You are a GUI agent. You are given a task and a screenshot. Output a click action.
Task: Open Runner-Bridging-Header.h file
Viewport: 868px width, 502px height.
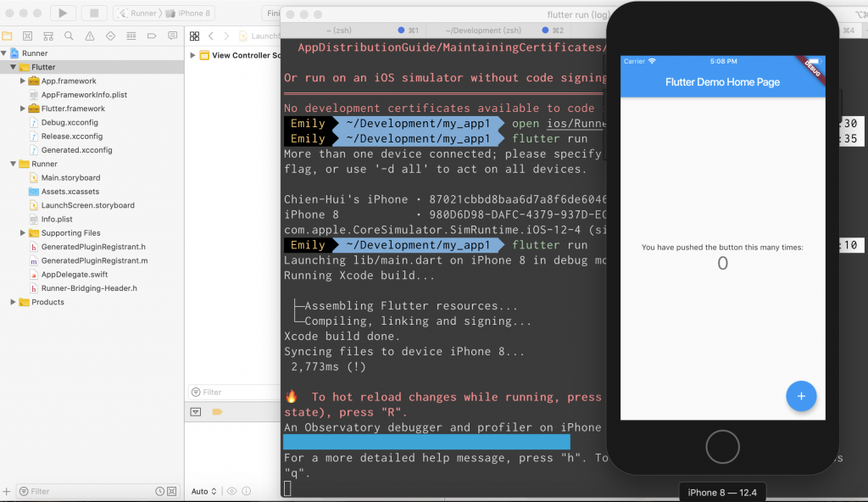tap(89, 288)
